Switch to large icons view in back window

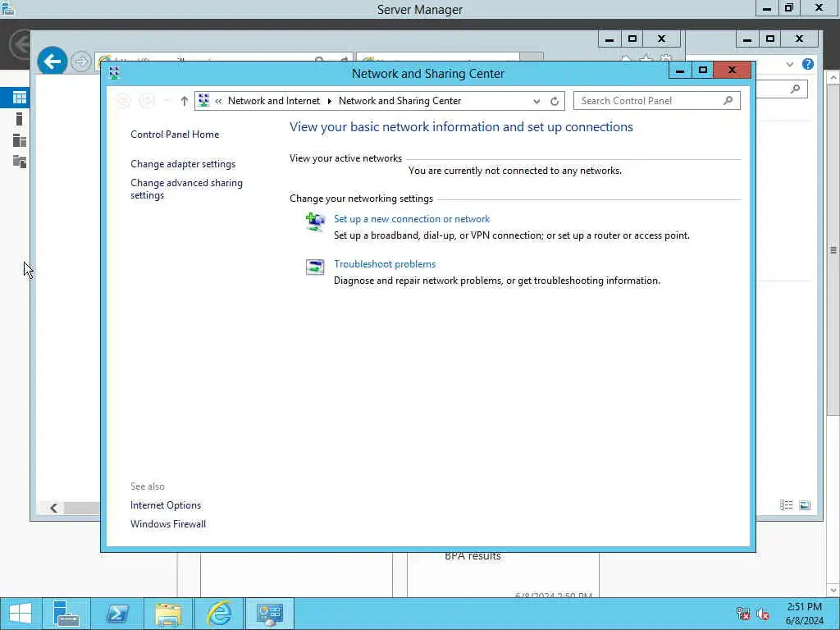805,505
